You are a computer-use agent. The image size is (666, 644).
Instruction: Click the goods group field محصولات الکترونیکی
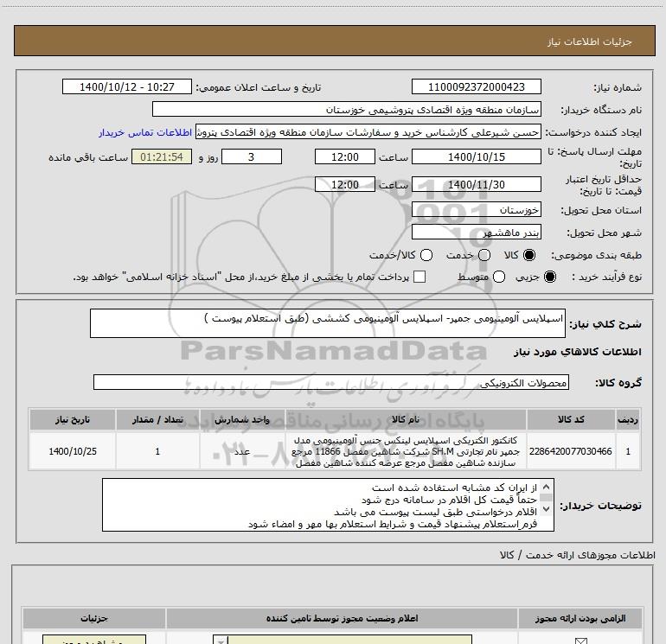click(x=331, y=382)
